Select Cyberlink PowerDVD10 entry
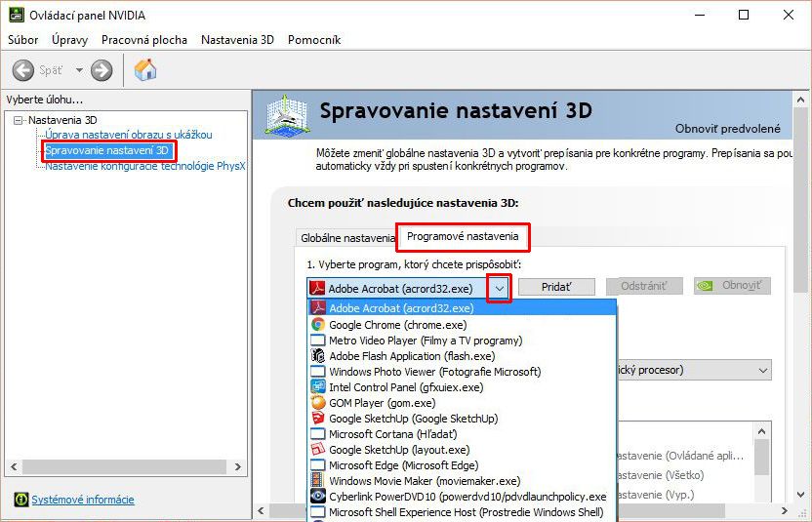 click(463, 496)
